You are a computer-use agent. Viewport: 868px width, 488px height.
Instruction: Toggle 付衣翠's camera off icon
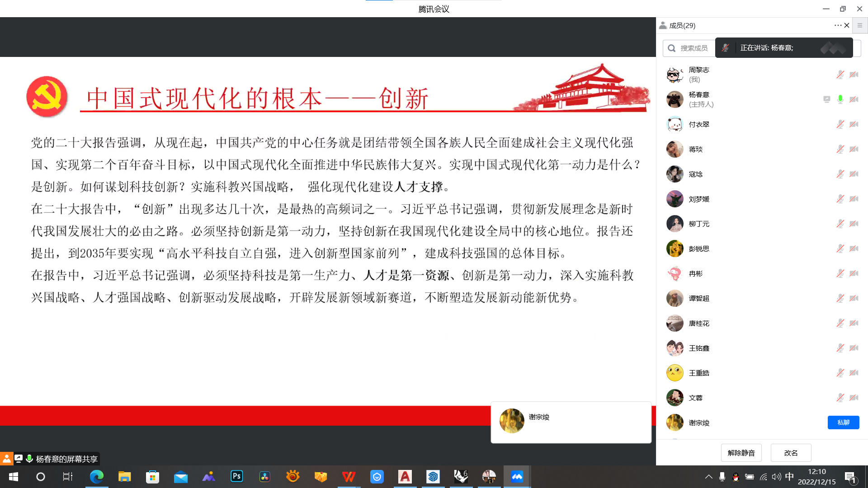[854, 124]
